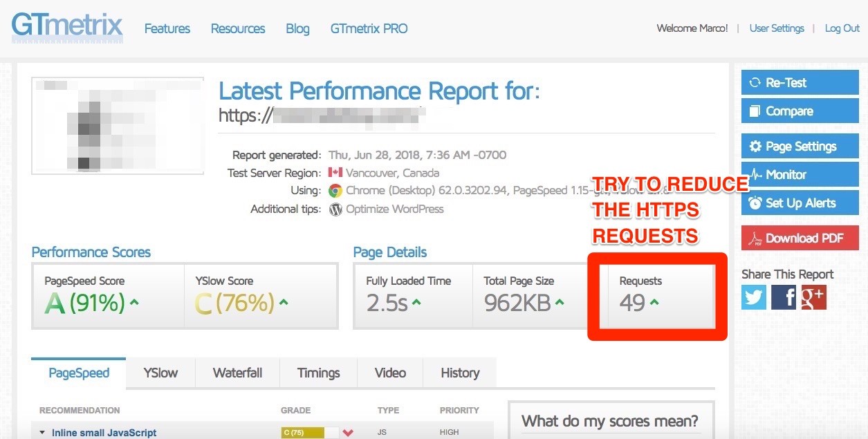Click the Log Out link
This screenshot has width=868, height=439.
coord(842,28)
